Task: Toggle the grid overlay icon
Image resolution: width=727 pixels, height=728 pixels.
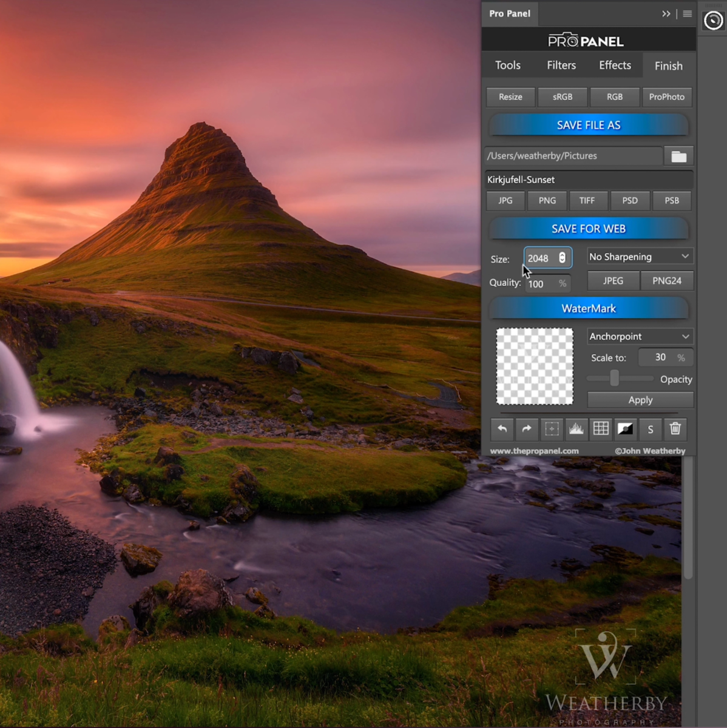Action: [601, 429]
